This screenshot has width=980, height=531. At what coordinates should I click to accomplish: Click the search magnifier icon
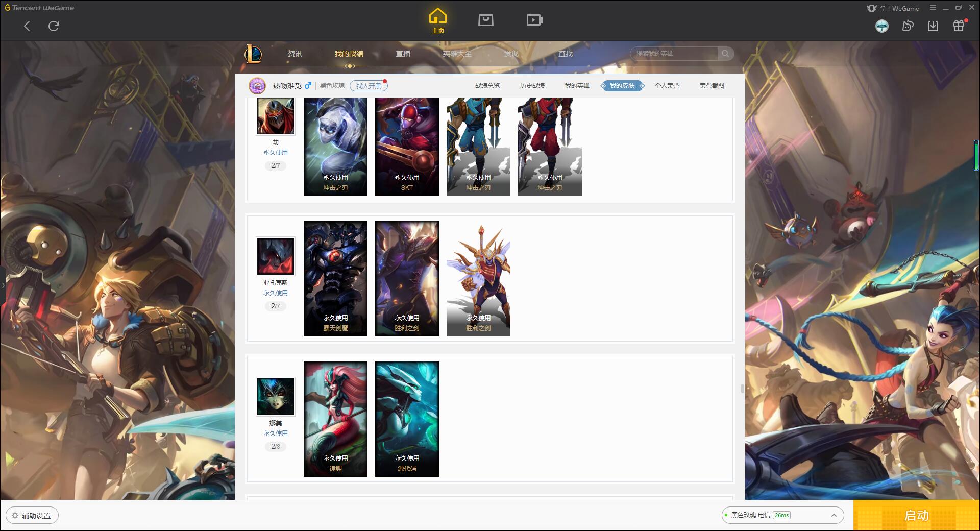725,54
